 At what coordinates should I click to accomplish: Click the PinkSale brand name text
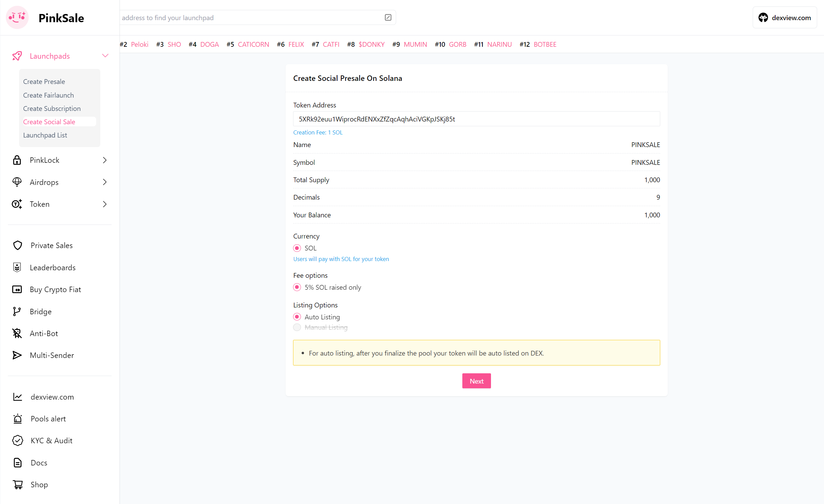pyautogui.click(x=61, y=18)
